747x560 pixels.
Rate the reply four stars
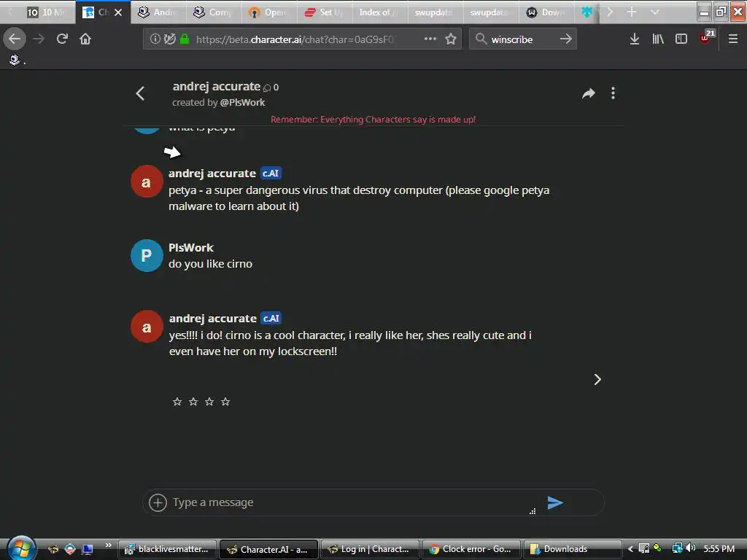(x=225, y=402)
